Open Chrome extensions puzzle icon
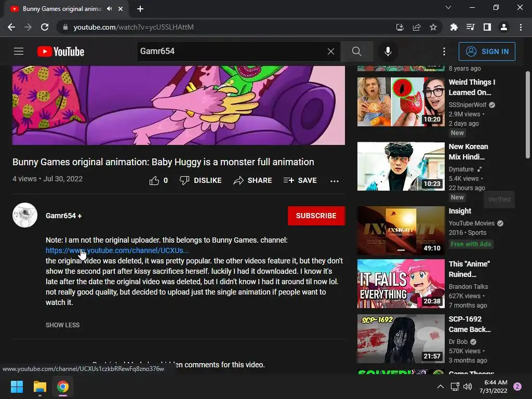Viewport: 532px width, 399px height. (x=454, y=27)
